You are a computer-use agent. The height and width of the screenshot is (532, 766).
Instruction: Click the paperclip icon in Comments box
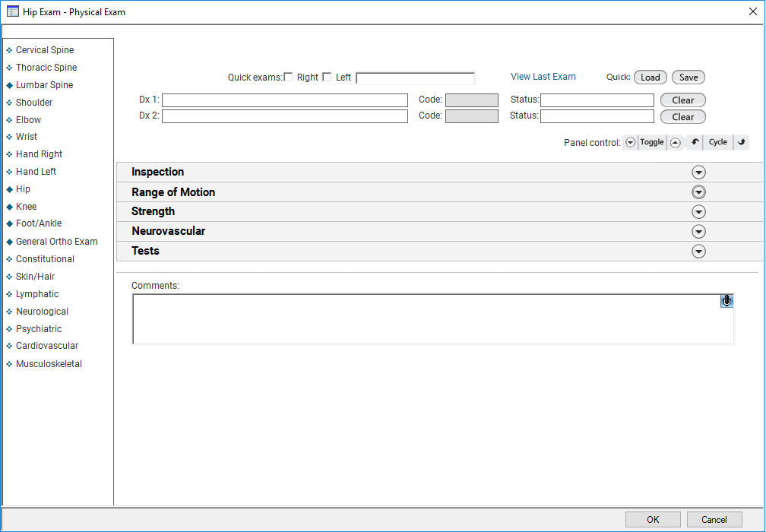[x=726, y=300]
